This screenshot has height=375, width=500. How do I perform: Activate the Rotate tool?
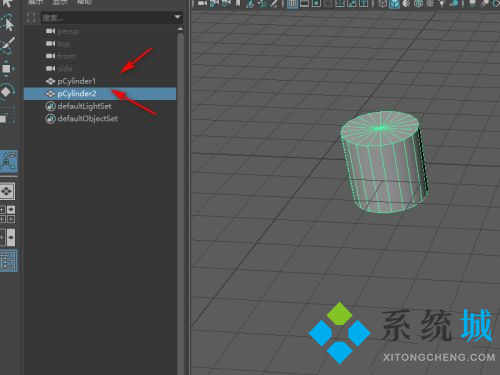[x=7, y=91]
